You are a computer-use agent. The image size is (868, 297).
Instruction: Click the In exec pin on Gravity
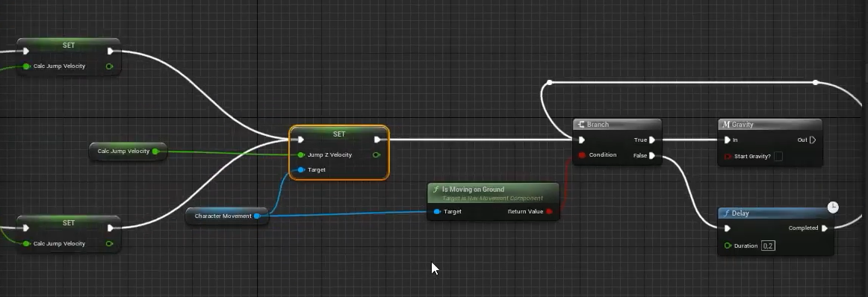click(x=728, y=140)
